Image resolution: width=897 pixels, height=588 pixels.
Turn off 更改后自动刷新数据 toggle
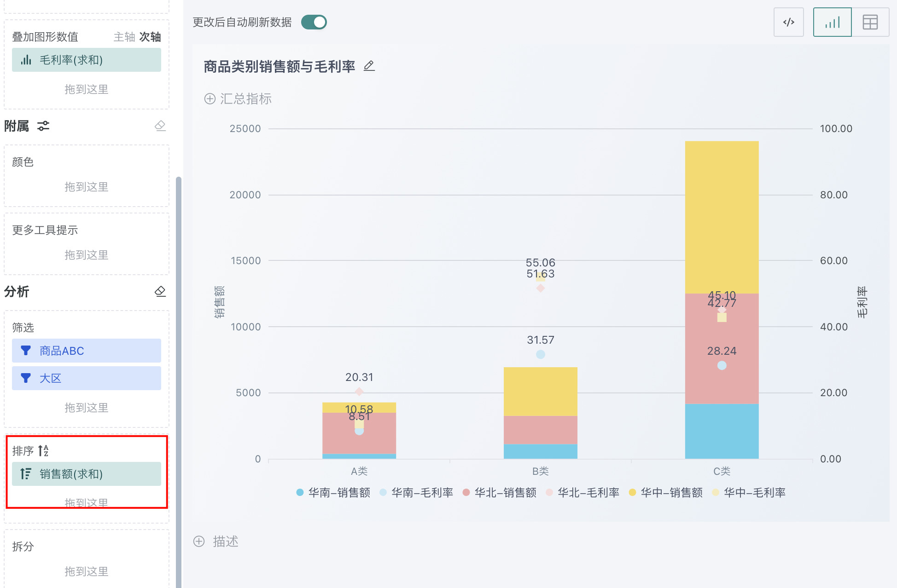pos(314,22)
